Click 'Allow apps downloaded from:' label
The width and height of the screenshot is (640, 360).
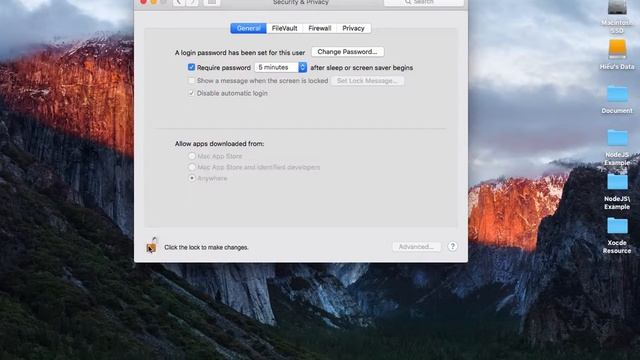pos(220,144)
